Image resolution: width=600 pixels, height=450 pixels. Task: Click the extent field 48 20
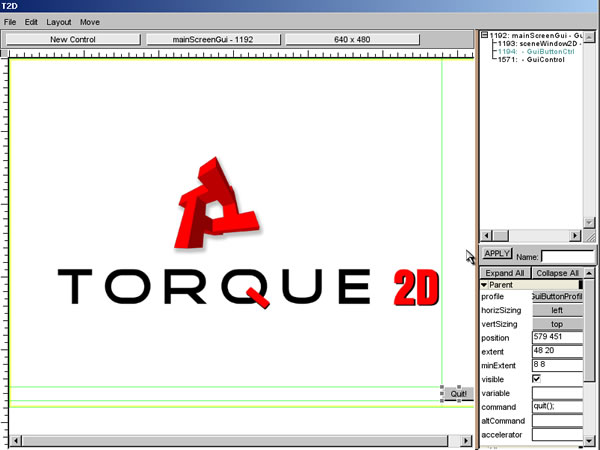tap(558, 351)
